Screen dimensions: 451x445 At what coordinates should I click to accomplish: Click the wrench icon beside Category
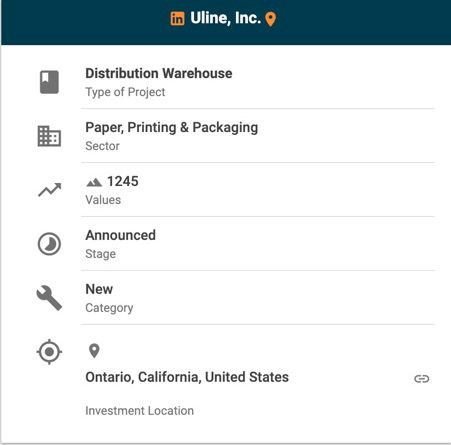pyautogui.click(x=49, y=298)
